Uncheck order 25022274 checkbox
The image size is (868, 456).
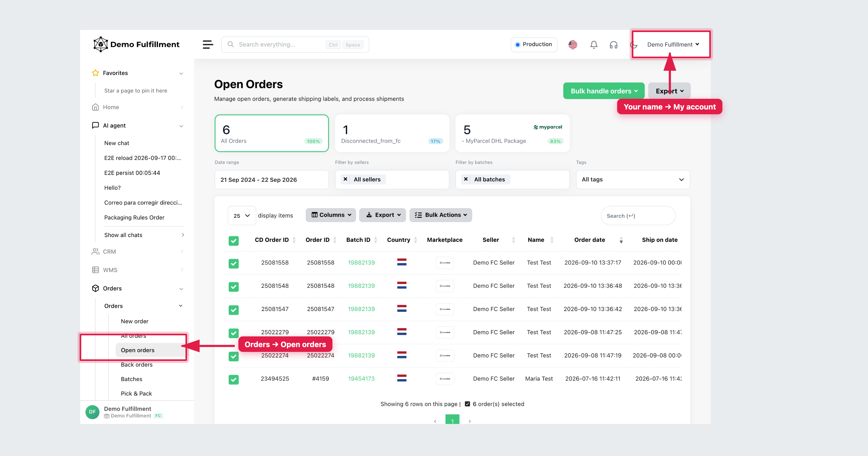pyautogui.click(x=234, y=356)
